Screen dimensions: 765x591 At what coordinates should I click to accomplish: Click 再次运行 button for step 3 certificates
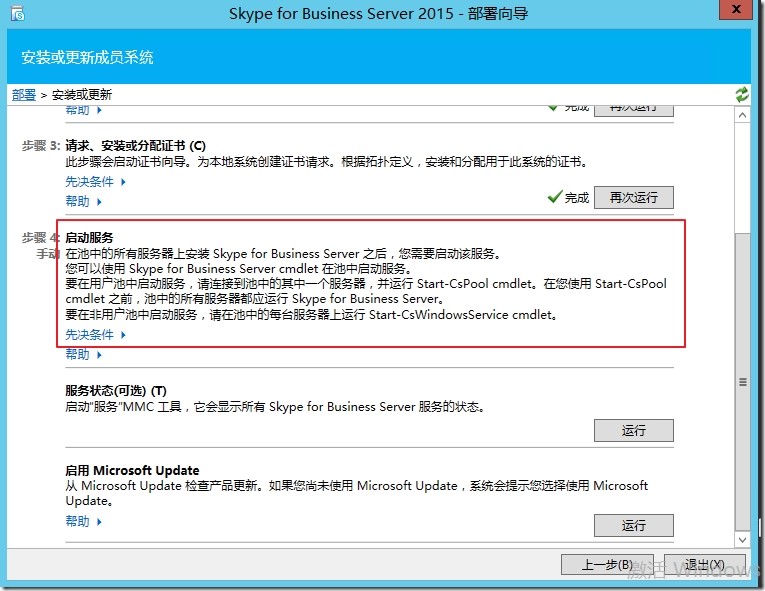[x=633, y=197]
